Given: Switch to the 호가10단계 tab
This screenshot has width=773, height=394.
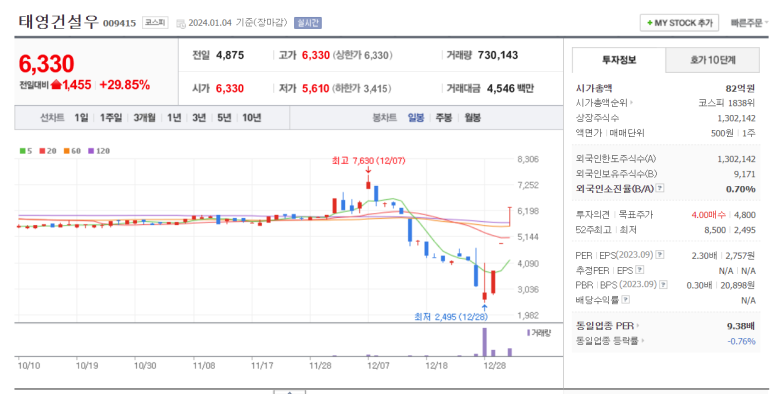Looking at the screenshot, I should (712, 60).
